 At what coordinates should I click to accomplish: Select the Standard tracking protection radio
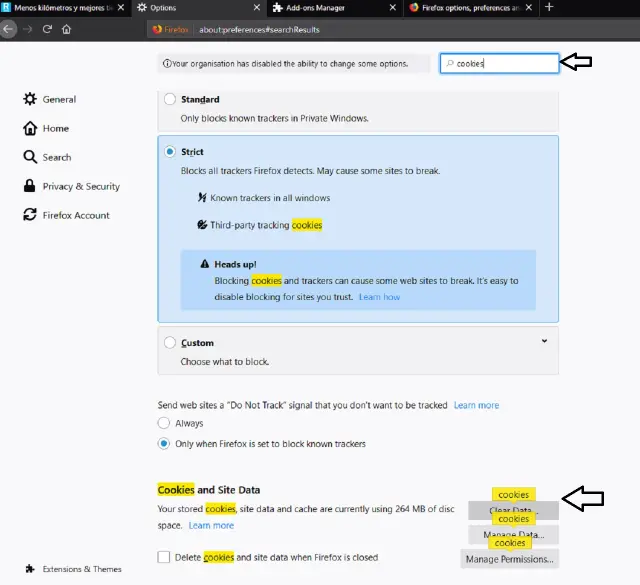coord(170,99)
